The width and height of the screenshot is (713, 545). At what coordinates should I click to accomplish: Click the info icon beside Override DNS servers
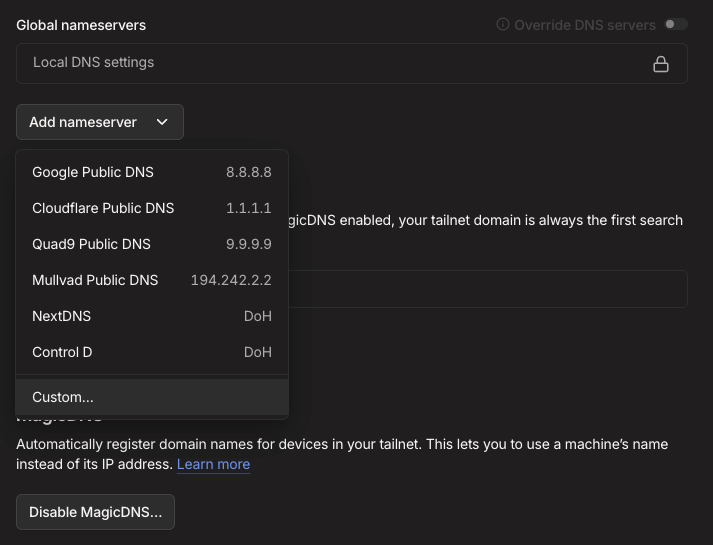pos(503,25)
